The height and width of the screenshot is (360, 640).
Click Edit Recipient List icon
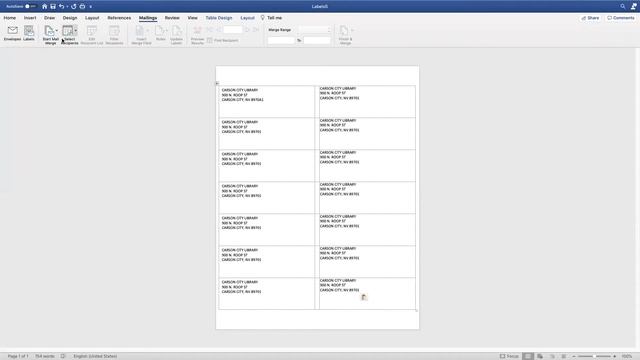(x=92, y=31)
